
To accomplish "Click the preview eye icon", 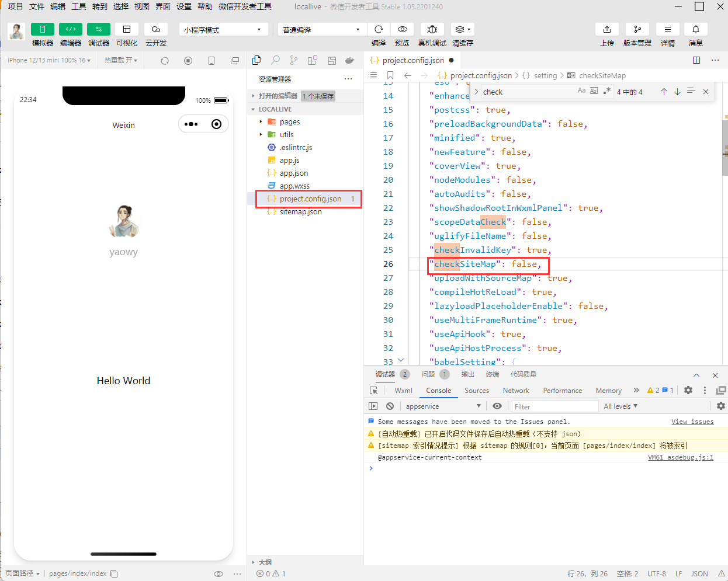I will tap(403, 29).
